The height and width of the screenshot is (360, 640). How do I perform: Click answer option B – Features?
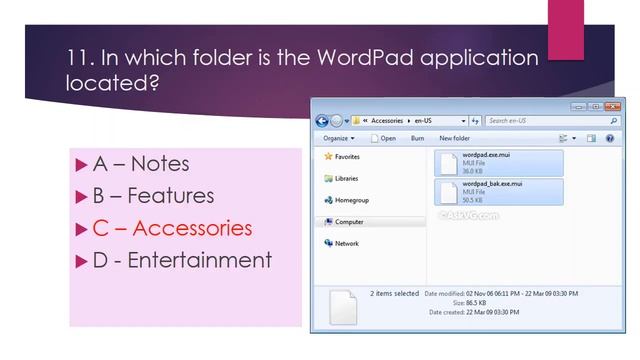point(153,196)
